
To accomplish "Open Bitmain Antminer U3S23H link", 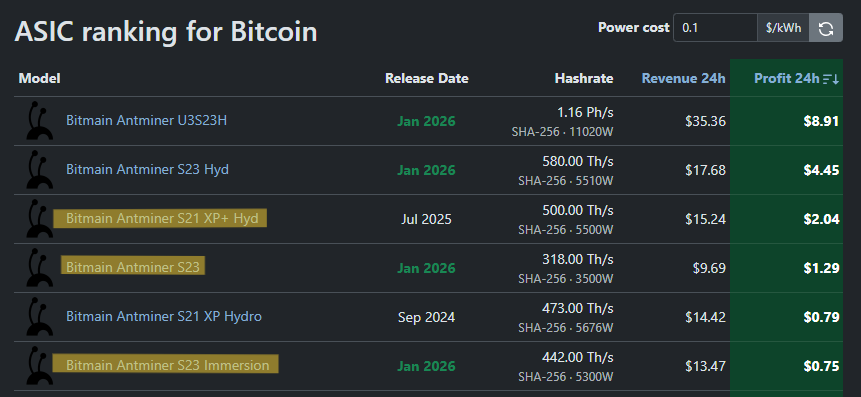I will pos(146,120).
